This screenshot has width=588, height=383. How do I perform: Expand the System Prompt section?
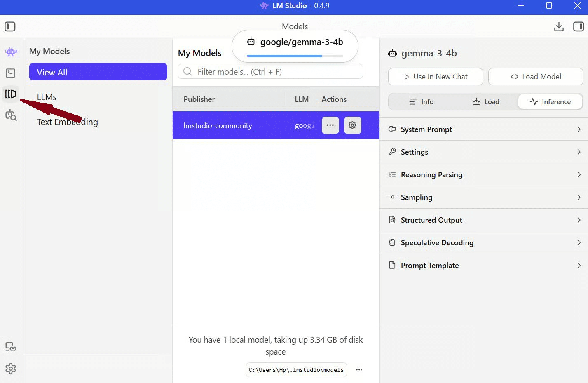484,129
